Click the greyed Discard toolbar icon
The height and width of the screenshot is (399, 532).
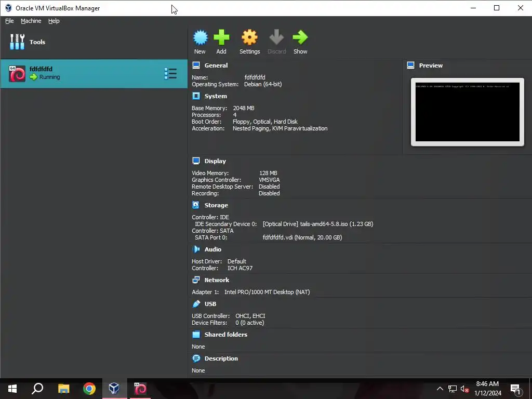click(x=276, y=37)
